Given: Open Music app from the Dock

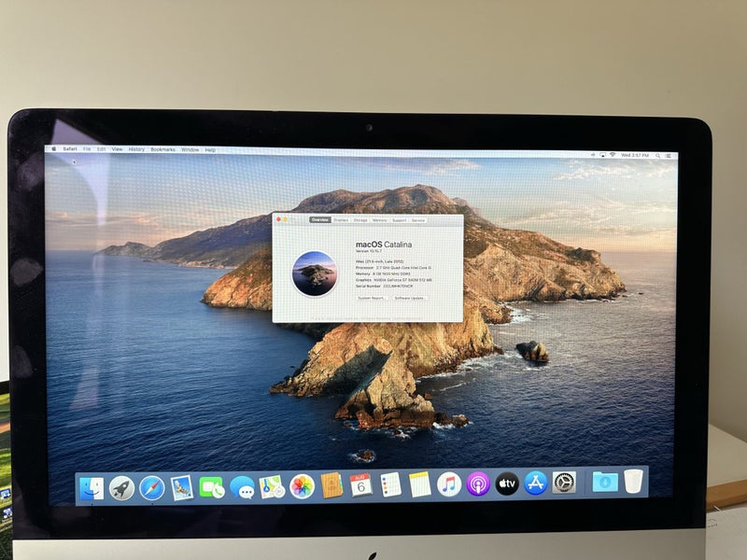Looking at the screenshot, I should pos(449,484).
